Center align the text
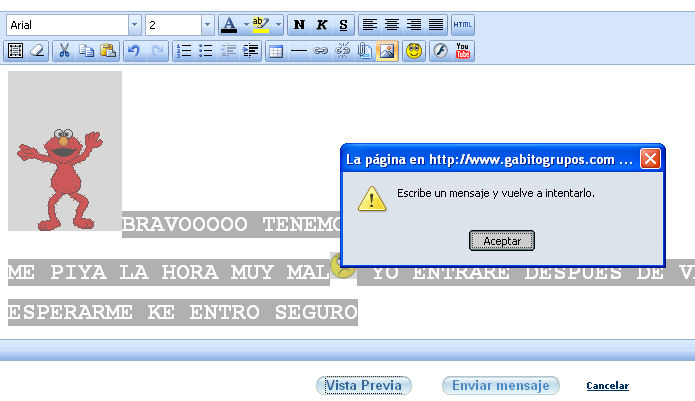 point(392,24)
